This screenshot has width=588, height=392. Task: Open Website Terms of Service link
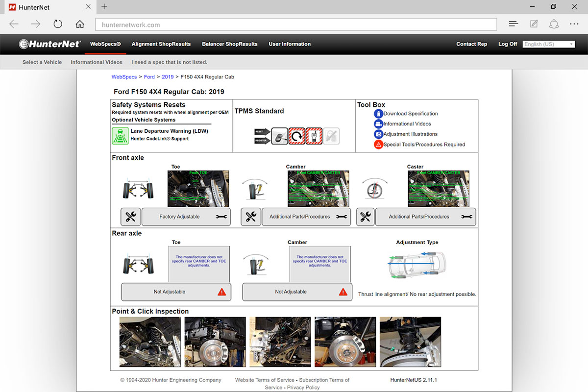(x=265, y=380)
